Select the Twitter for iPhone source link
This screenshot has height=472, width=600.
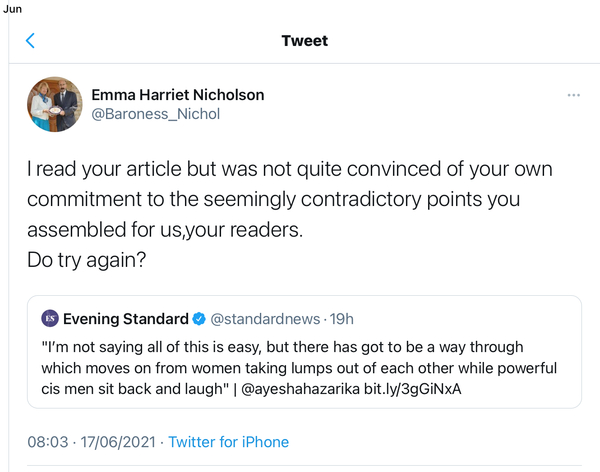[228, 441]
